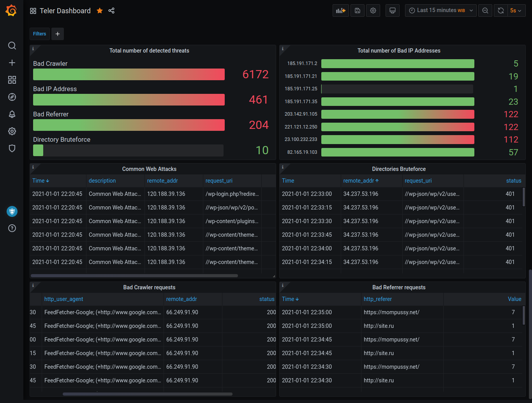Click the Filters button
Viewport: 532px width, 403px height.
click(x=39, y=34)
